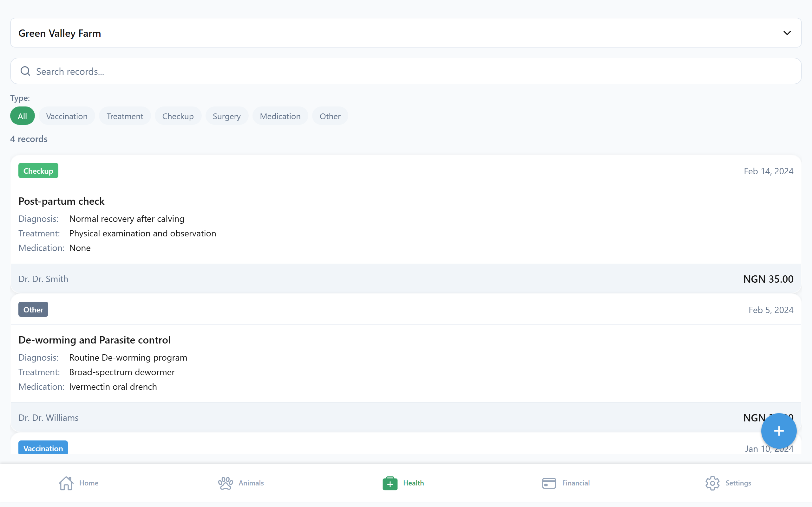Open the Settings gear icon

712,483
